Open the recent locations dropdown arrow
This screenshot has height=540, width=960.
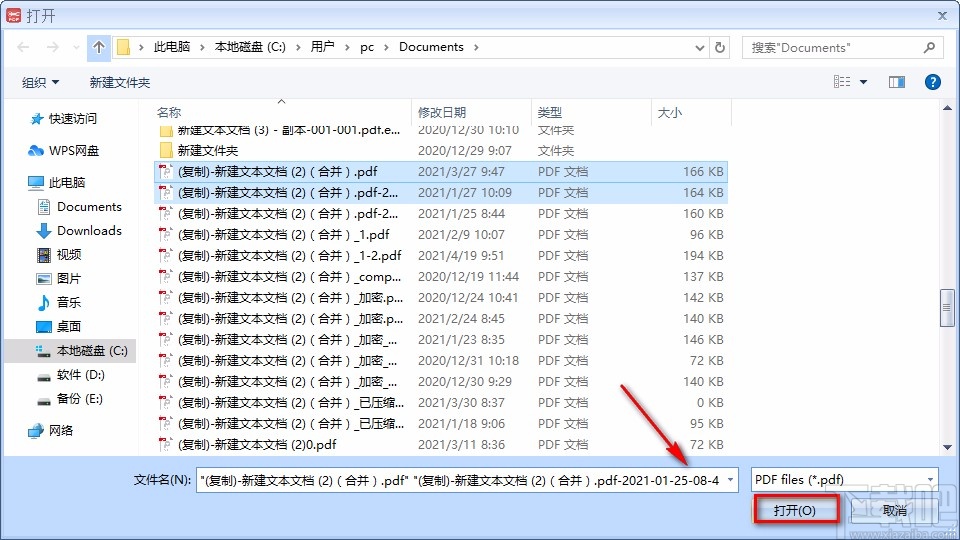pyautogui.click(x=76, y=47)
